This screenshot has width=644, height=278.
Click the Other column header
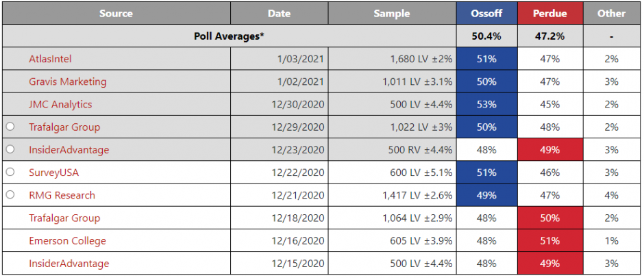(x=611, y=13)
